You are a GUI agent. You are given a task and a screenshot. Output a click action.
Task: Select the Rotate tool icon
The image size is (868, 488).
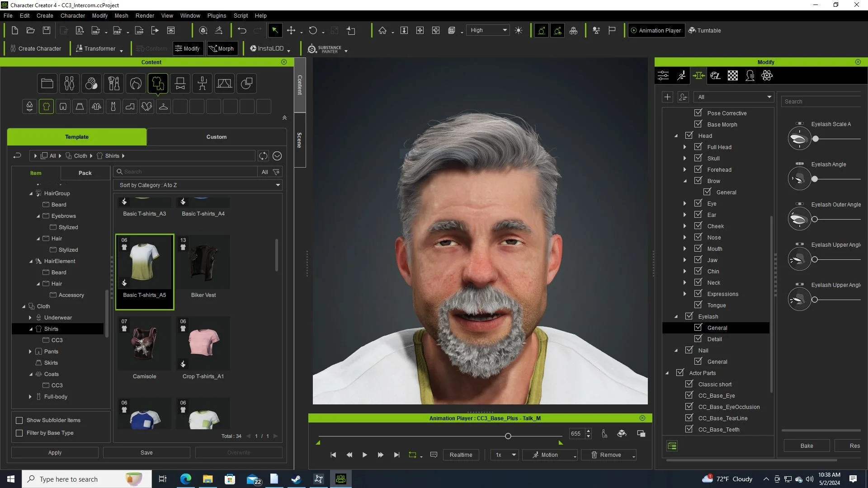(x=313, y=30)
